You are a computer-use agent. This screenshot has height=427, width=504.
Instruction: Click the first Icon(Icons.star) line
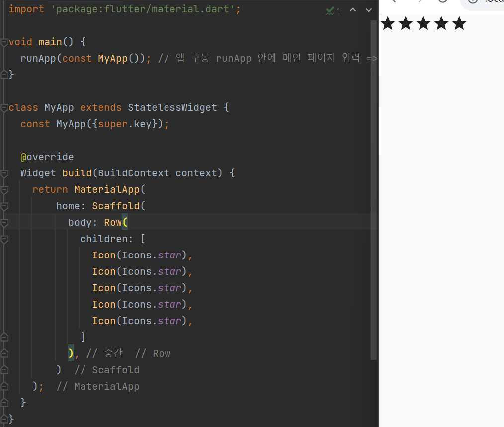click(x=142, y=256)
